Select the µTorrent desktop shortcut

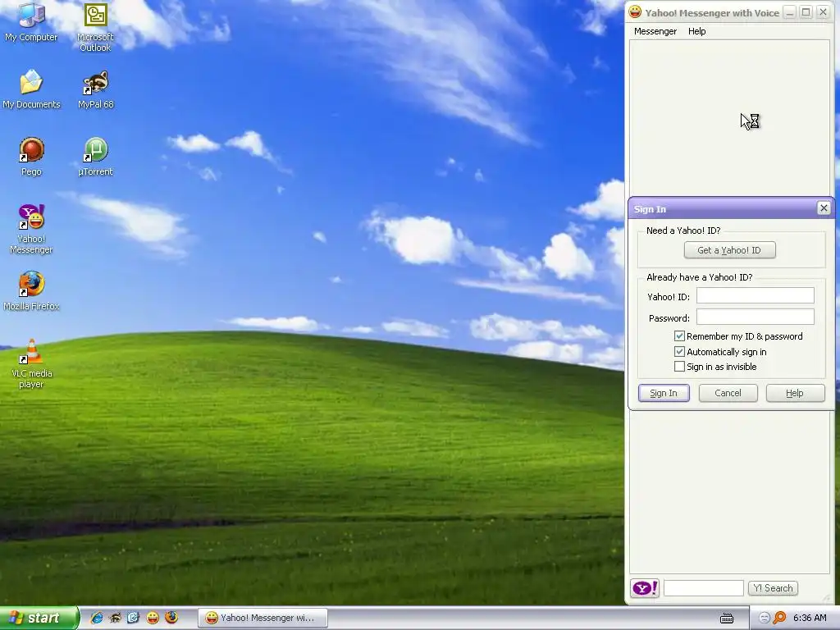point(95,157)
